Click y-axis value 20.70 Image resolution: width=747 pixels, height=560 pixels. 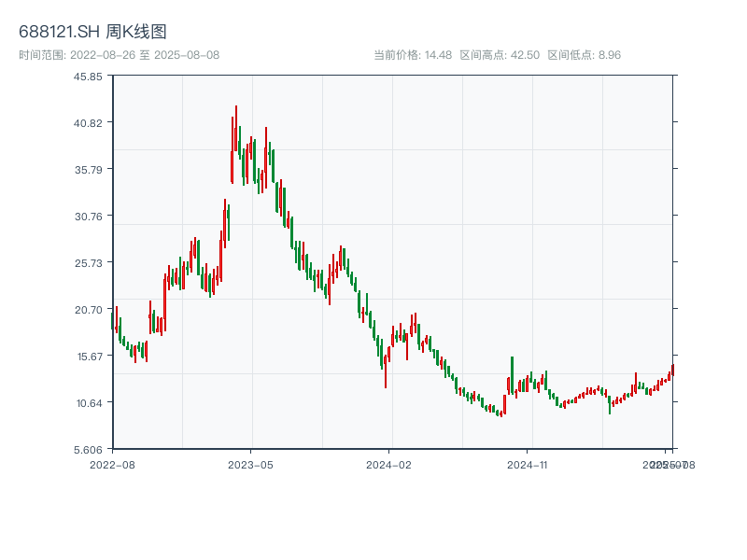point(88,310)
